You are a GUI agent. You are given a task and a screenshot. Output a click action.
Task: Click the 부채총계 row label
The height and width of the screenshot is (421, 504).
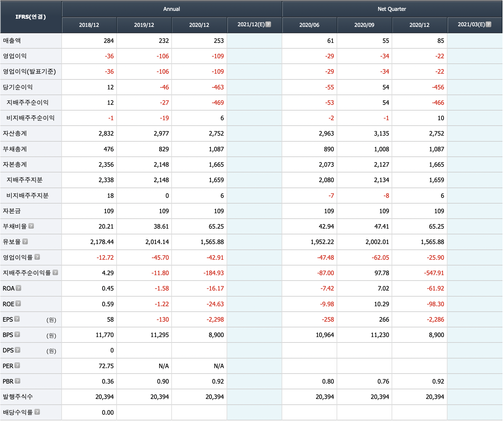[x=15, y=149]
